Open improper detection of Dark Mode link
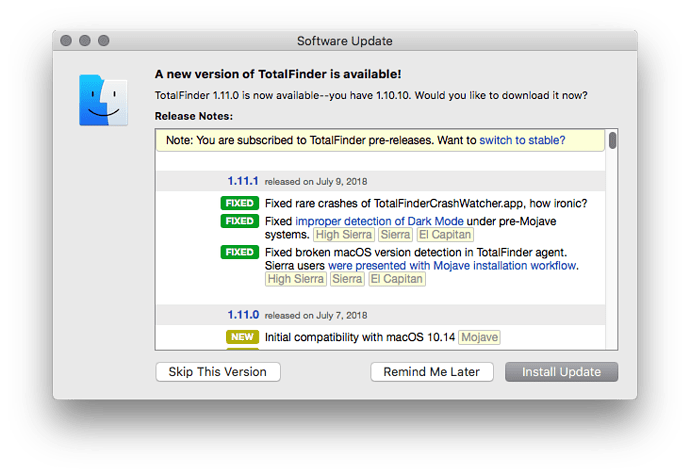Image resolution: width=690 pixels, height=475 pixels. (x=379, y=221)
